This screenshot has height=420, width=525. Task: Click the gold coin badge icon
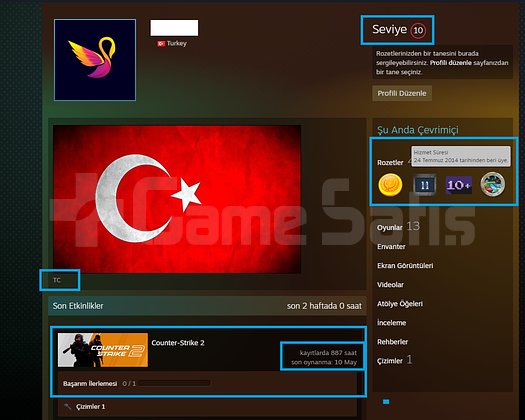click(x=390, y=184)
